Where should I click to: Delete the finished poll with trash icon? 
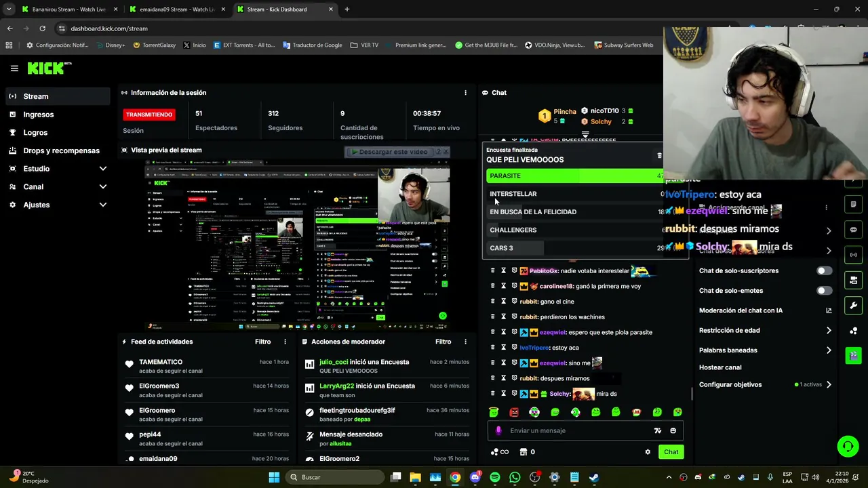click(x=659, y=156)
